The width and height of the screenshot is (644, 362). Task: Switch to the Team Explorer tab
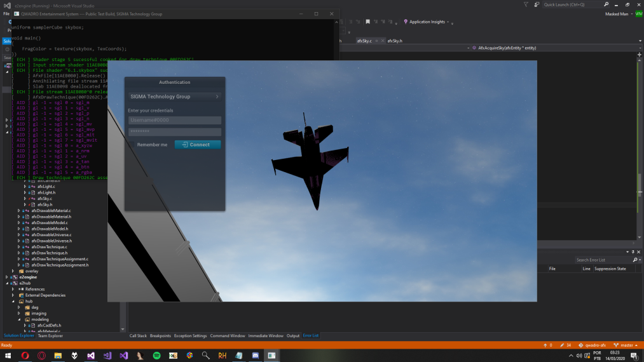coord(50,336)
